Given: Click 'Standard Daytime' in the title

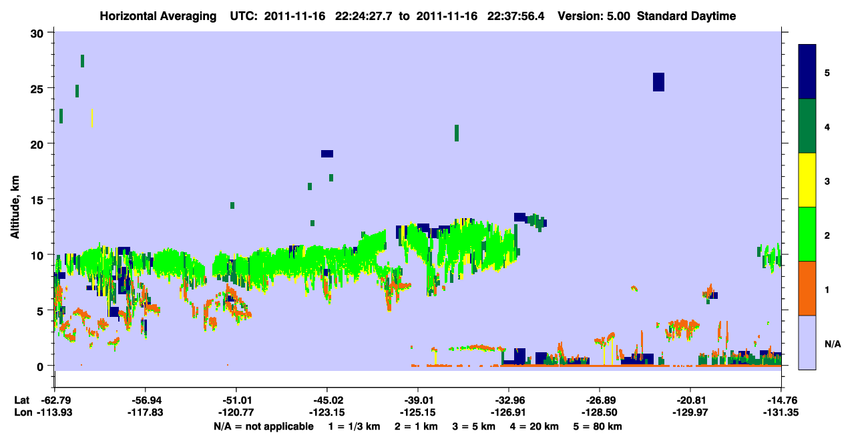Looking at the screenshot, I should click(x=686, y=16).
